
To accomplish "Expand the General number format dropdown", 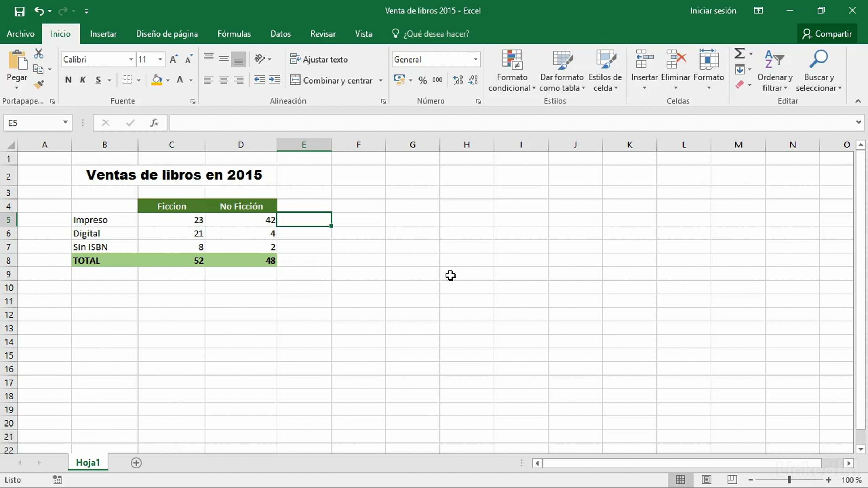I will [x=475, y=59].
